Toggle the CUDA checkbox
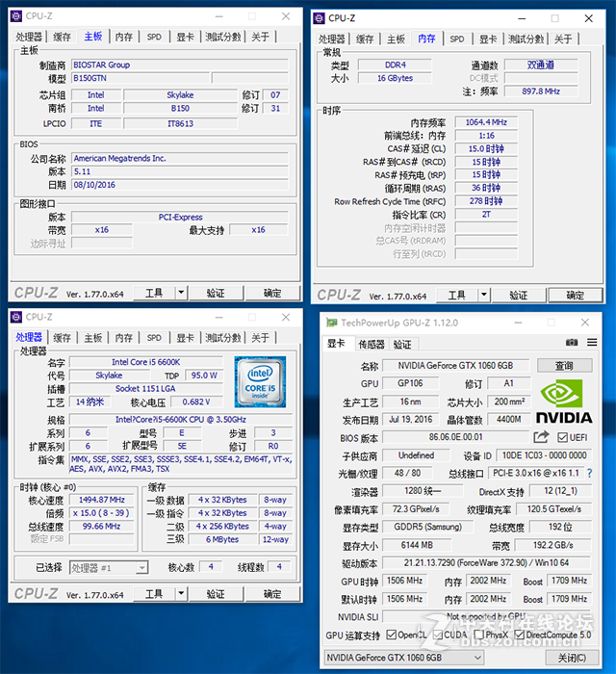This screenshot has width=616, height=674. click(x=438, y=635)
